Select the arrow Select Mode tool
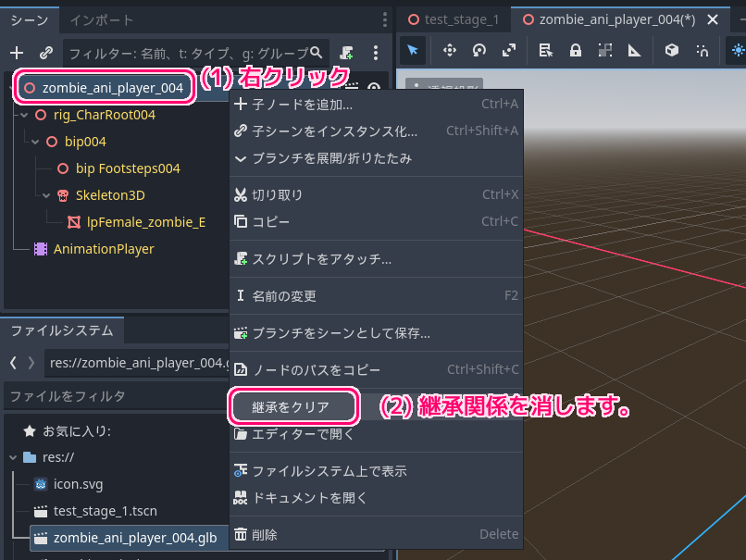This screenshot has width=746, height=560. click(413, 51)
